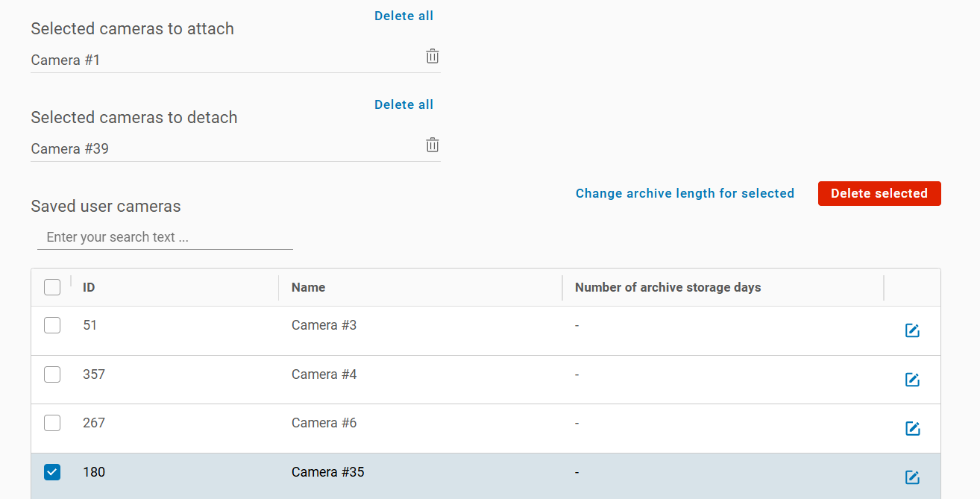This screenshot has width=980, height=499.
Task: Open edit icon for Camera #4
Action: (911, 380)
